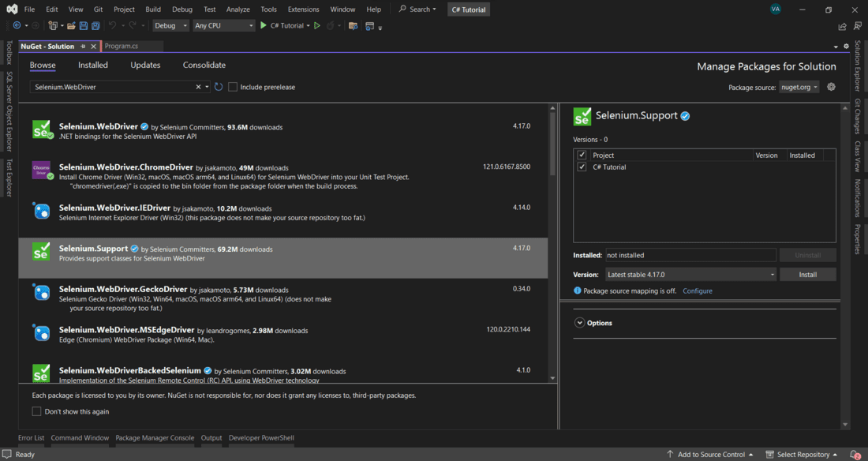
Task: Click the GeckoDriver blue package icon
Action: [42, 292]
